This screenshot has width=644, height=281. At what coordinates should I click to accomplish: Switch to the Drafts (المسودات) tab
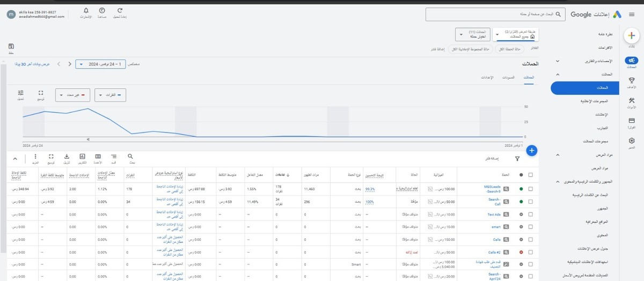point(508,78)
